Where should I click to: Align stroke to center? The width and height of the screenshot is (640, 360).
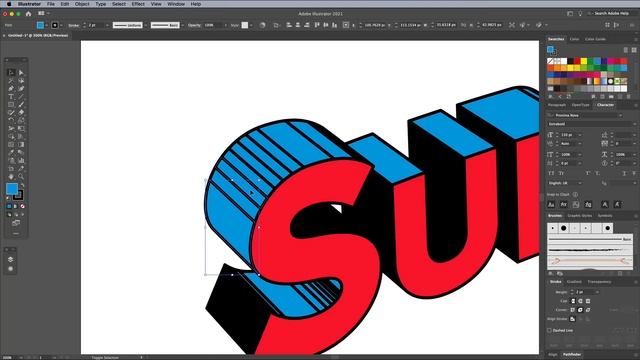(x=573, y=319)
